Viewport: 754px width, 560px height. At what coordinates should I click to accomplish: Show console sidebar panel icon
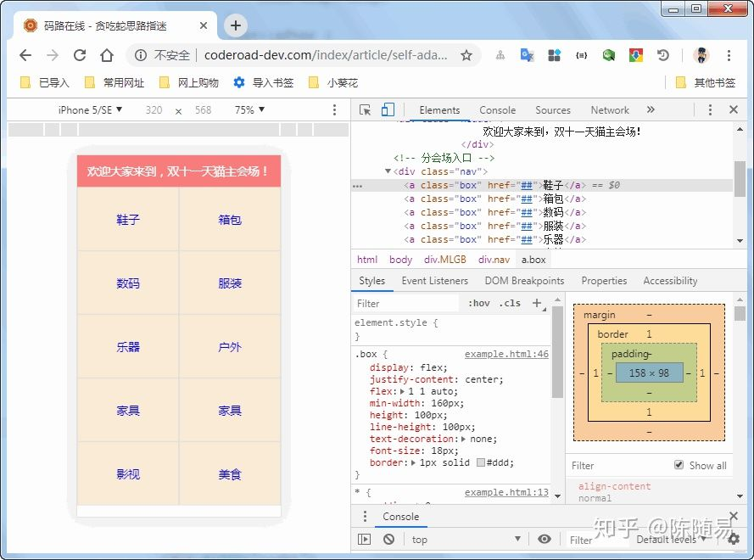coord(365,539)
